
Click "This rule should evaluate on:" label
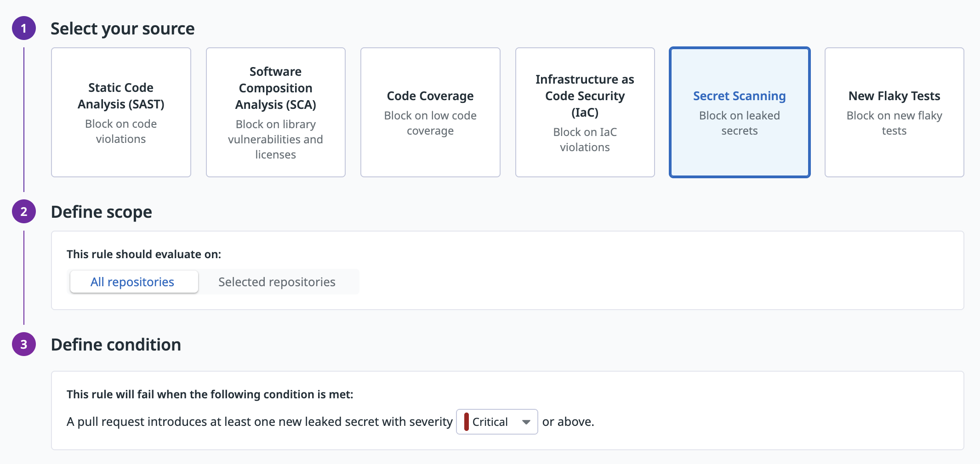coord(144,254)
